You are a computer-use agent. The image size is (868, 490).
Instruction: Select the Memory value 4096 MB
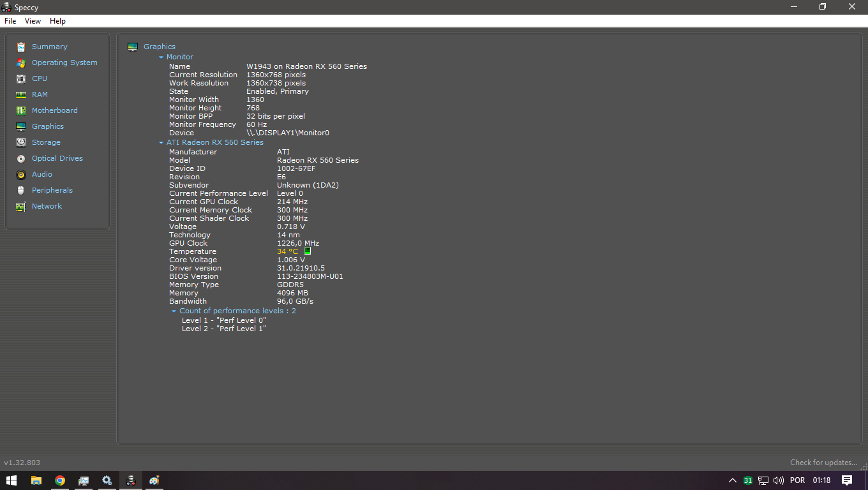click(x=292, y=293)
